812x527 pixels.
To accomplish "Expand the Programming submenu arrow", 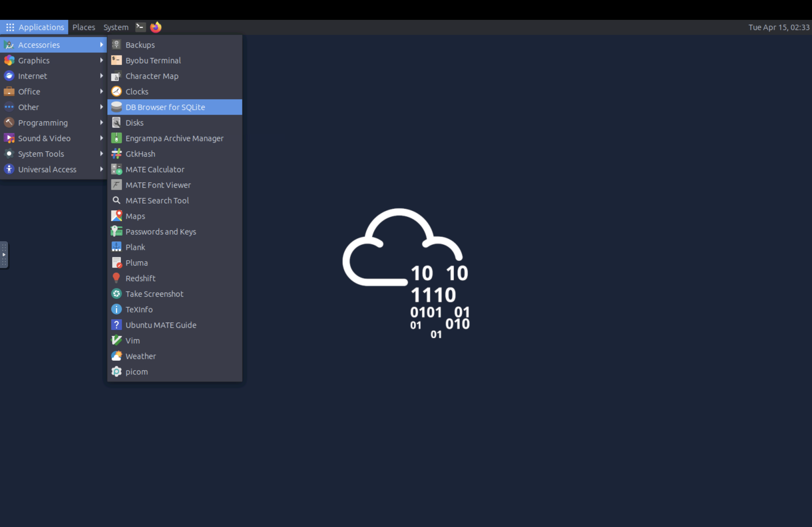I will 101,123.
